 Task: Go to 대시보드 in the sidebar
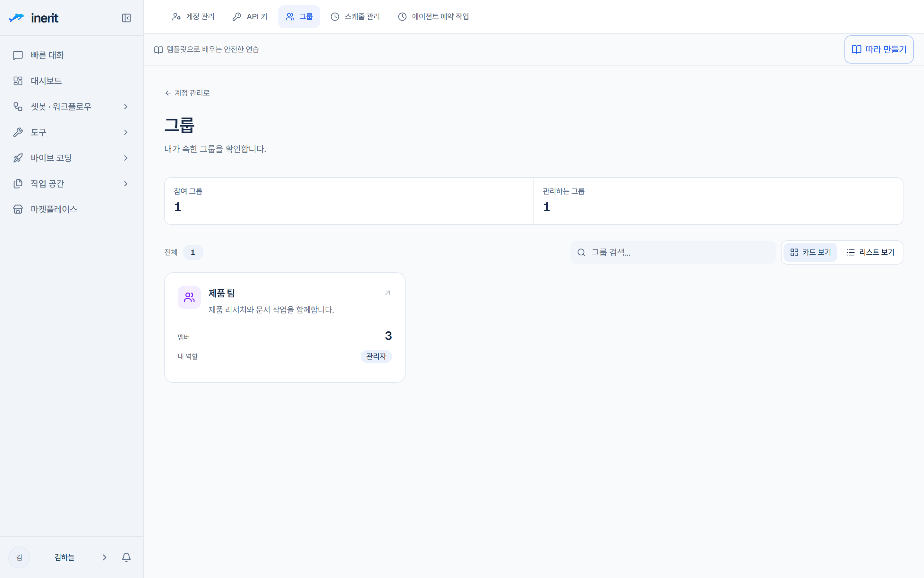(72, 81)
